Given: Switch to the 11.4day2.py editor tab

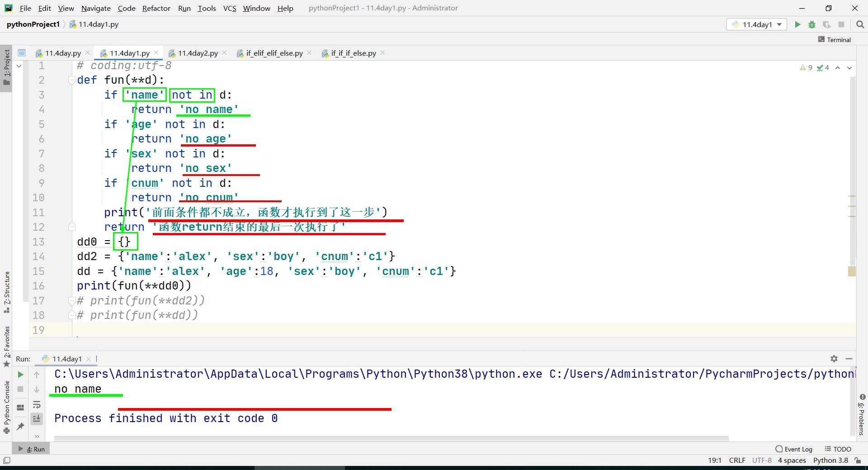Looking at the screenshot, I should pyautogui.click(x=198, y=53).
